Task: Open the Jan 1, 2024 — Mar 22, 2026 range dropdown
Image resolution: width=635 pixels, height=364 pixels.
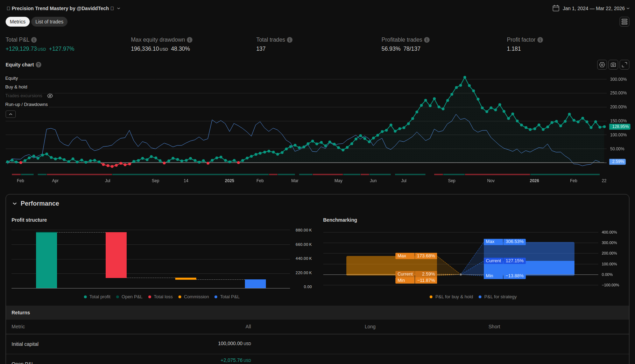Action: pos(593,8)
